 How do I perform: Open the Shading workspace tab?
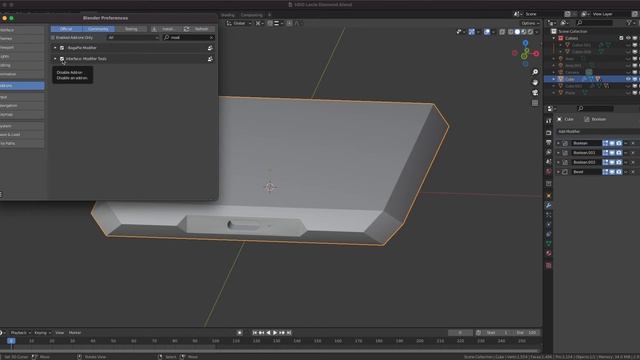click(228, 15)
